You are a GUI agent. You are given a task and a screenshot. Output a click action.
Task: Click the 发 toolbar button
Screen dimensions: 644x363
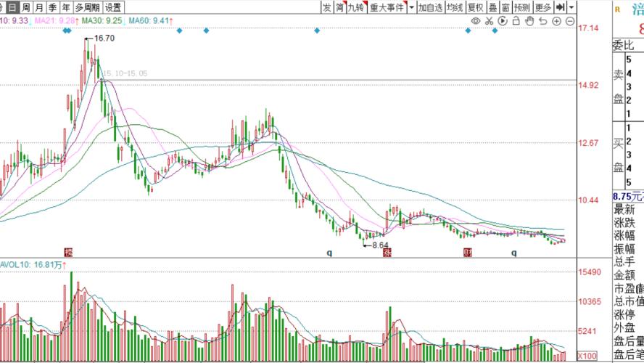point(327,7)
